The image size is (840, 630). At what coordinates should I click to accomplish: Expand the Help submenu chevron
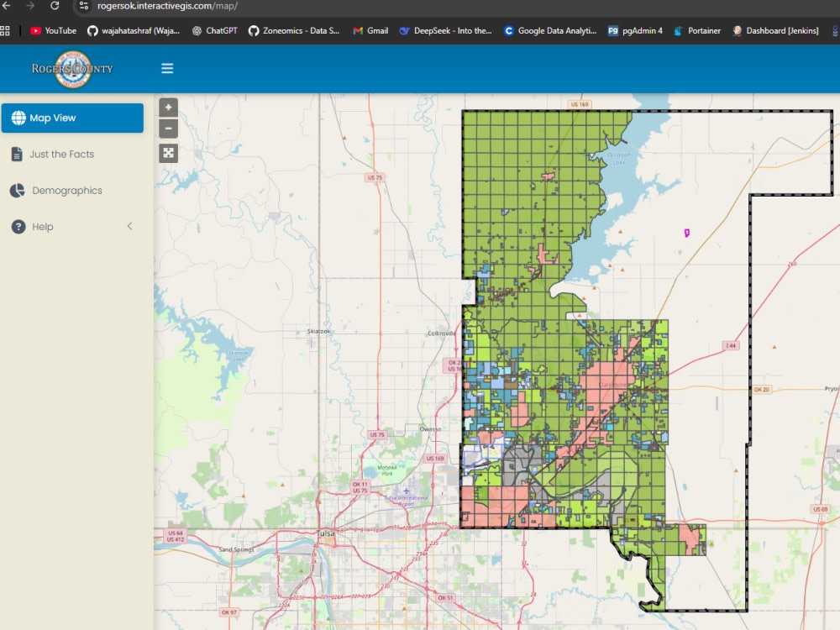[129, 226]
